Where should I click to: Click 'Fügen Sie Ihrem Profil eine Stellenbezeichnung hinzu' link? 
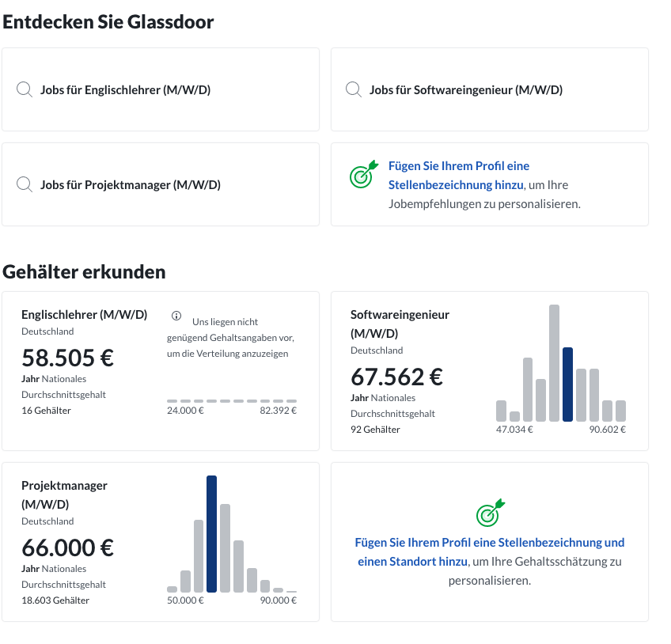click(x=458, y=176)
